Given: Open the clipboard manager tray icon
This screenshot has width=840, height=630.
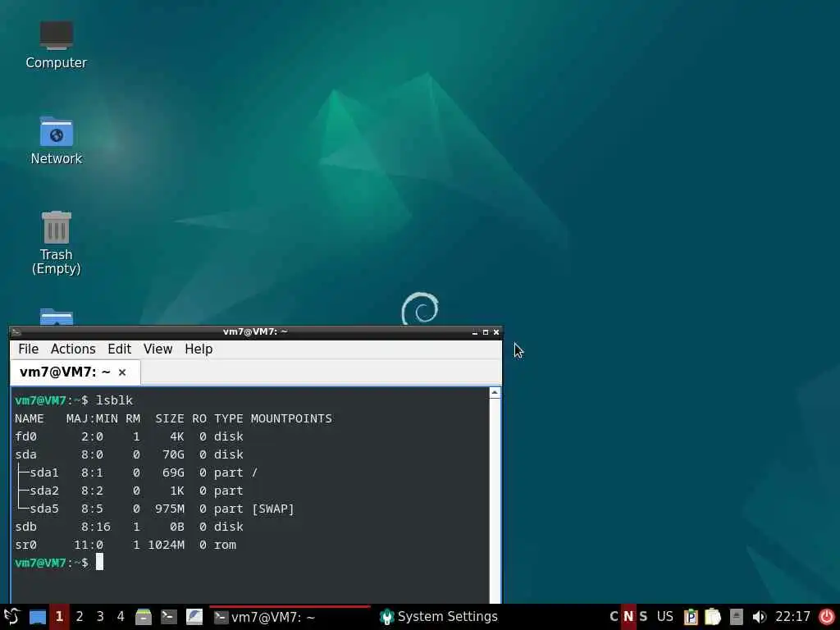Looking at the screenshot, I should pos(691,617).
